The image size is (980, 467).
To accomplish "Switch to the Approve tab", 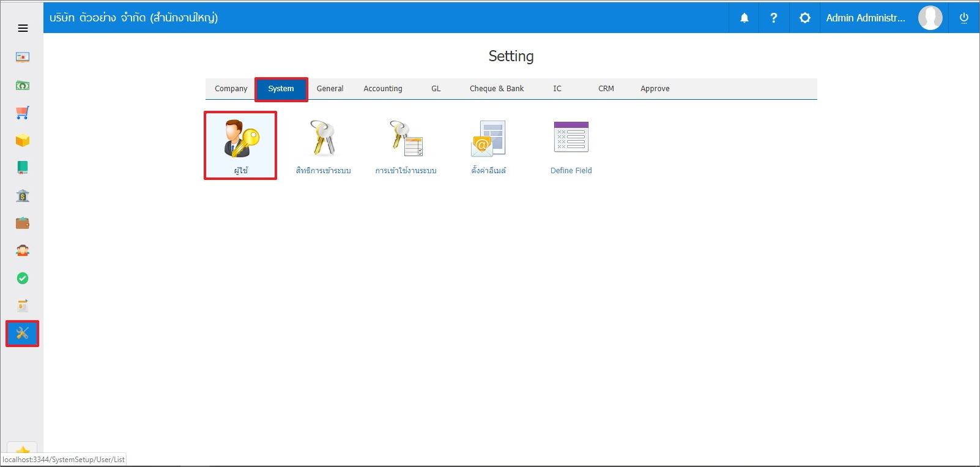I will click(655, 89).
